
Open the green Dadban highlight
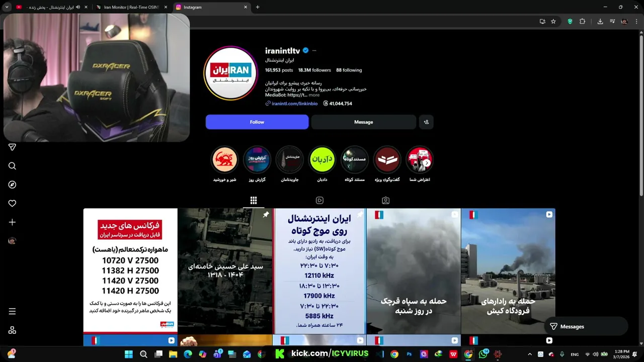322,159
